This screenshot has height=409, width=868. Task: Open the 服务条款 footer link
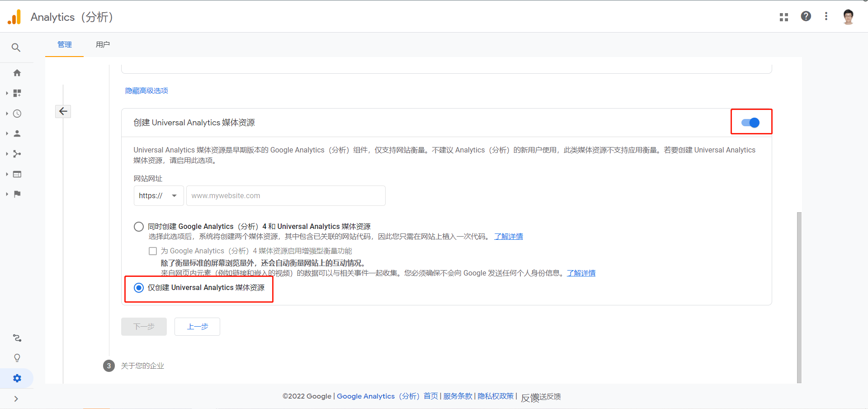(x=458, y=396)
